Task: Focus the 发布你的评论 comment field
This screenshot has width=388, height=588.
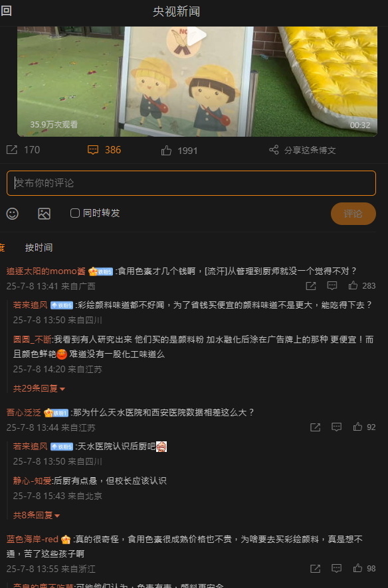Action: click(x=191, y=183)
